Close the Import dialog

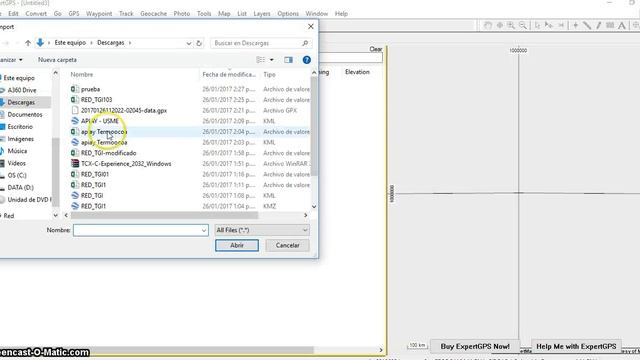pyautogui.click(x=311, y=27)
